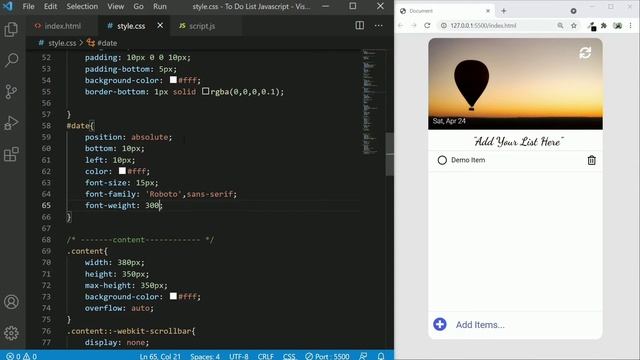
Task: Click Port : 5500 live server button
Action: pos(327,356)
